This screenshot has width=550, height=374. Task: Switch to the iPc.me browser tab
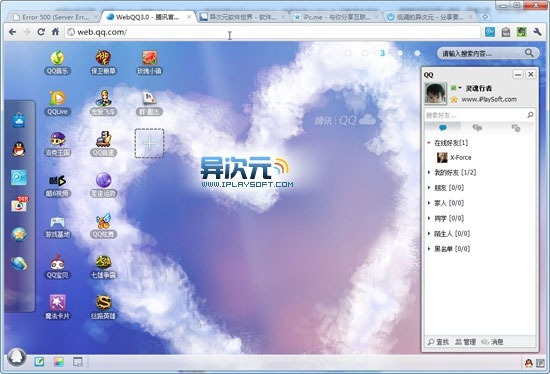point(336,17)
